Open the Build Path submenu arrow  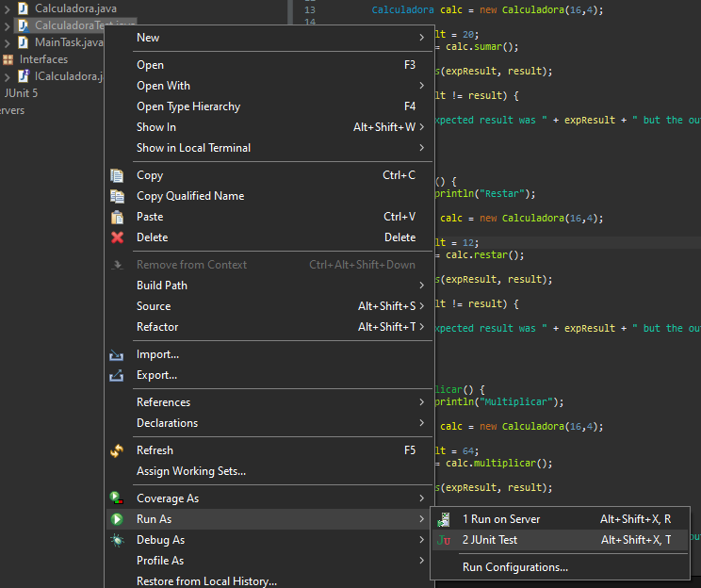pos(421,286)
